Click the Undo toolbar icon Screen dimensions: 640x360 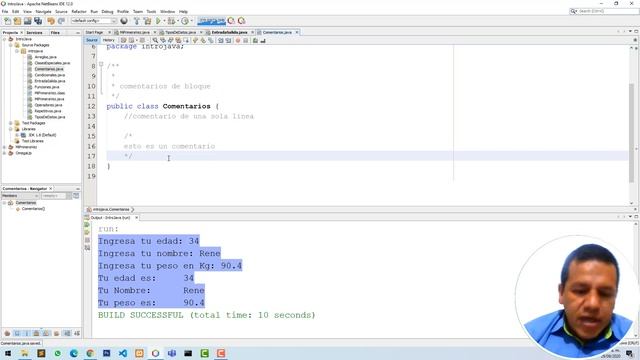tap(51, 21)
